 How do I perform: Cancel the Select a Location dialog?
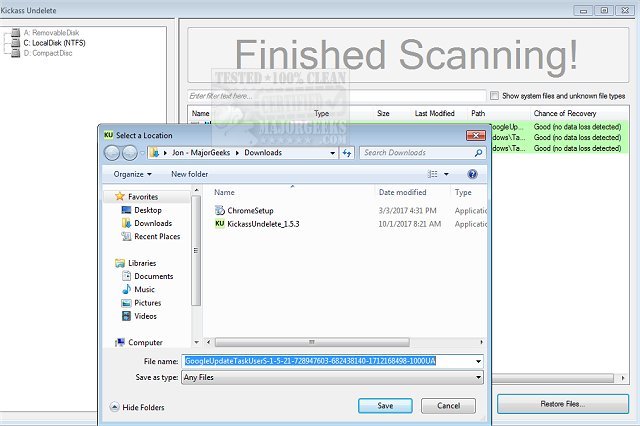[x=448, y=406]
